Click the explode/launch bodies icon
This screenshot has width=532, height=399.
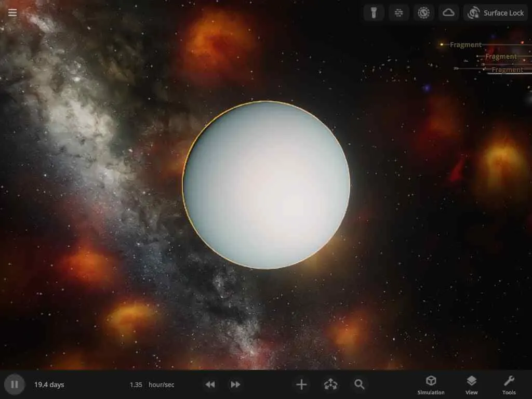pyautogui.click(x=330, y=384)
